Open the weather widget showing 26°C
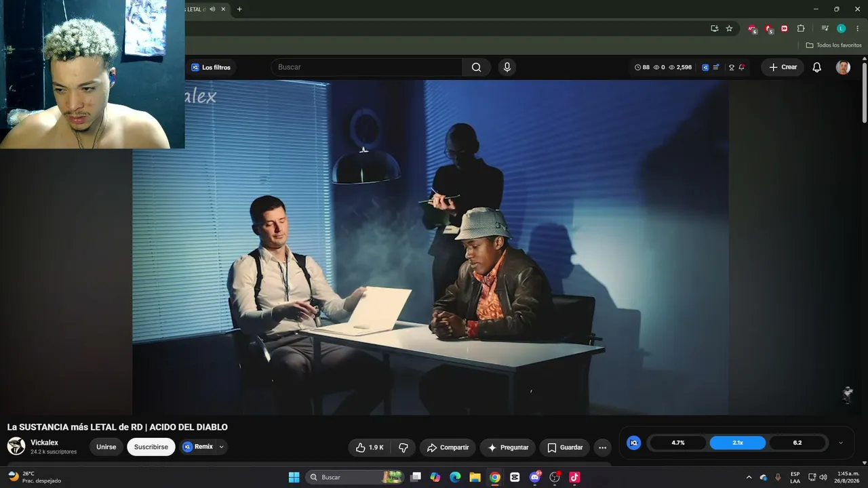 point(34,477)
